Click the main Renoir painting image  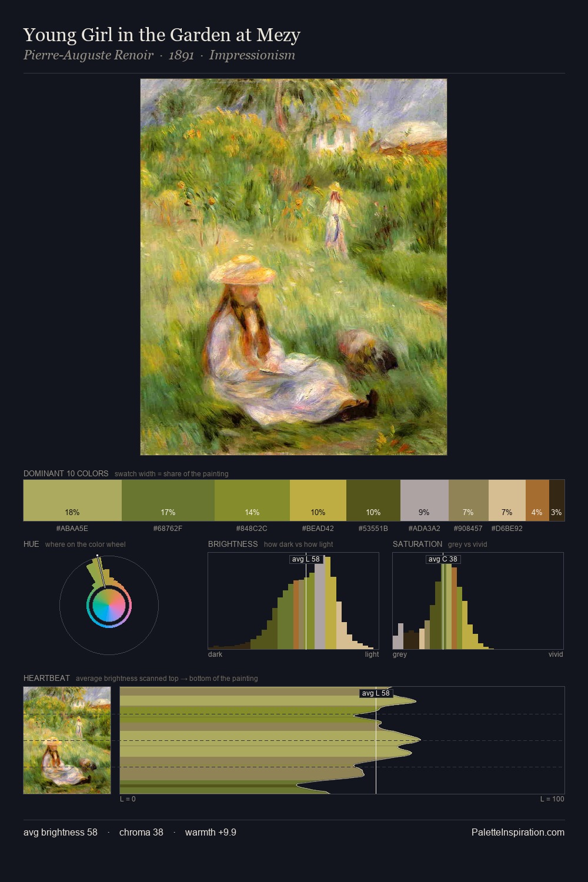point(293,267)
